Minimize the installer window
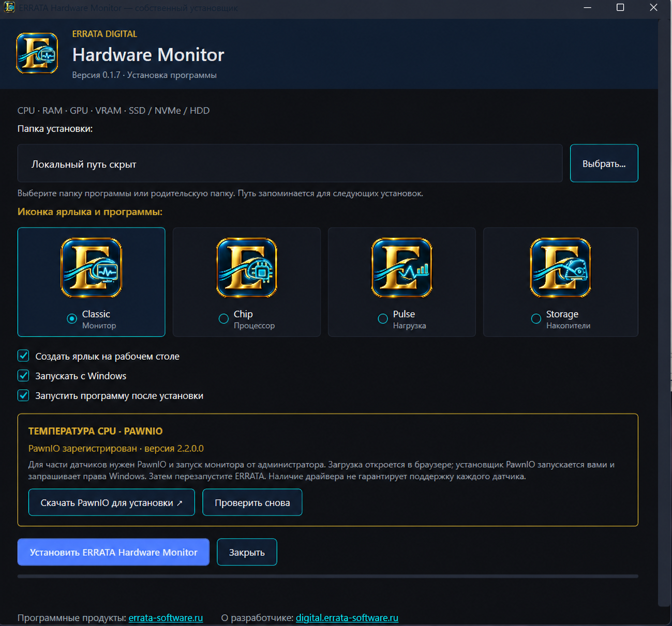This screenshot has height=626, width=672. (x=587, y=7)
